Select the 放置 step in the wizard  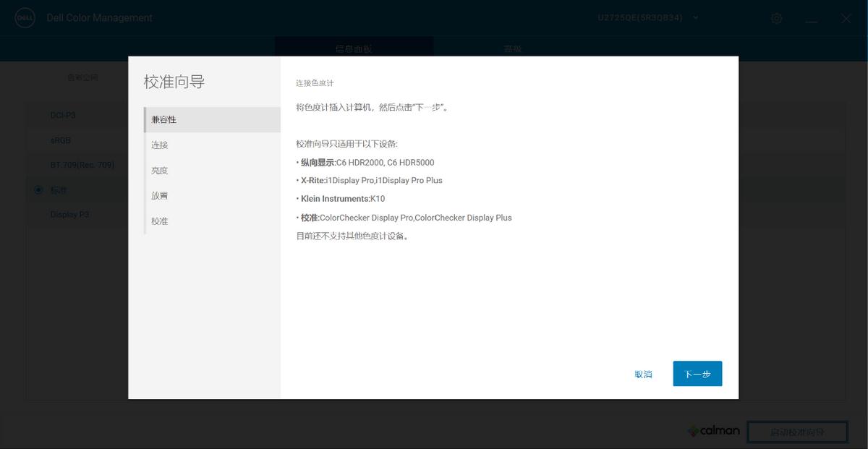pos(212,196)
